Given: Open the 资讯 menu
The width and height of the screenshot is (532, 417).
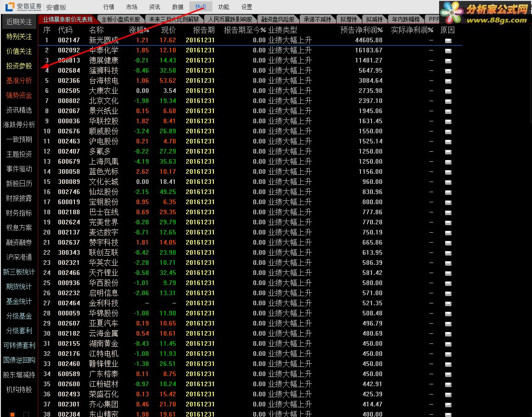Looking at the screenshot, I should click(154, 7).
